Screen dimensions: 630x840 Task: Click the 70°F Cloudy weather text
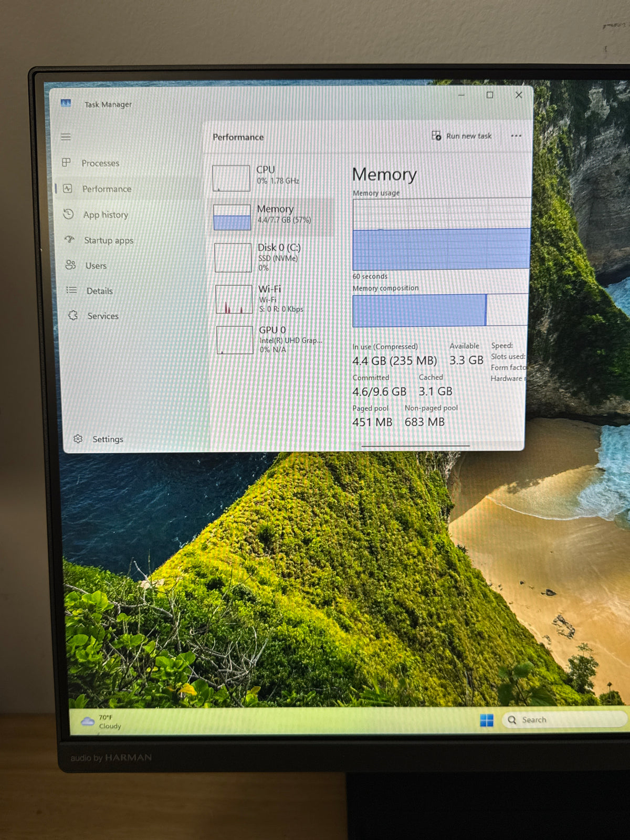click(110, 722)
